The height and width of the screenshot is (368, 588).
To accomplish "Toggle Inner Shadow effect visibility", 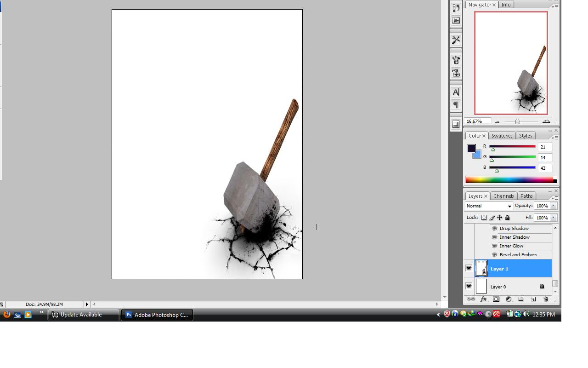I will 494,237.
